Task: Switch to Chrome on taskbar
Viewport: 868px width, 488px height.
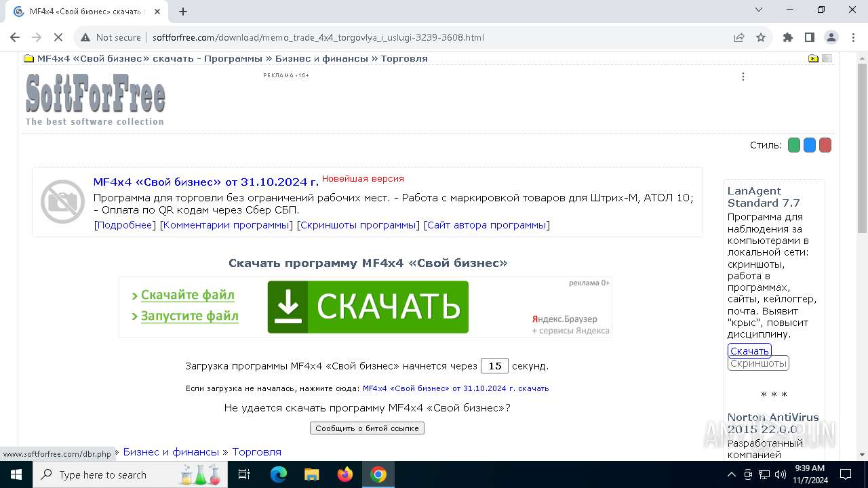Action: (x=378, y=474)
